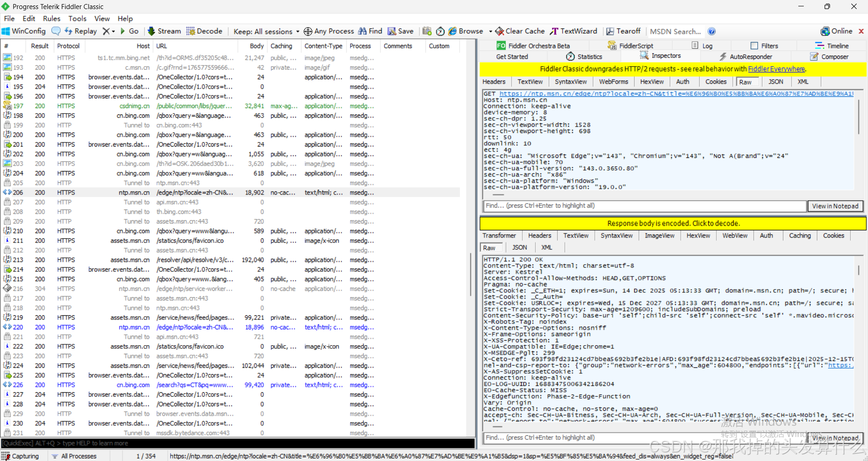Open the Log tab
Screen dimensions: 868x461
pyautogui.click(x=702, y=46)
